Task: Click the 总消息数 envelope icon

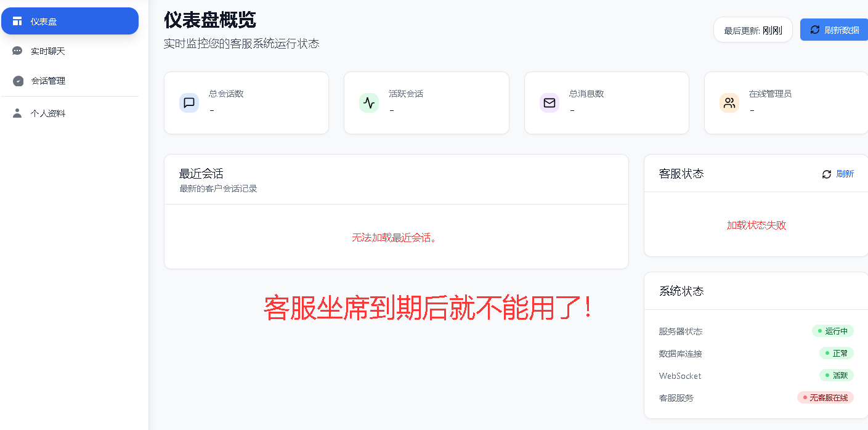Action: click(550, 103)
